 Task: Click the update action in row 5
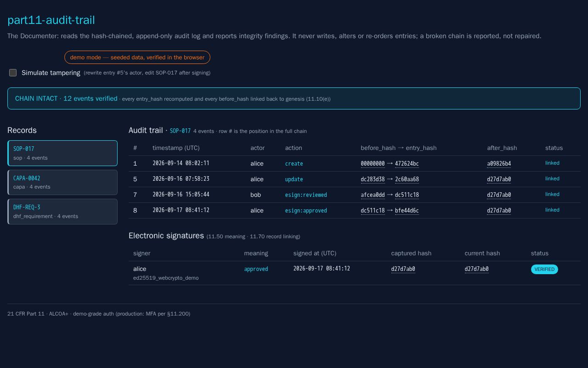(x=294, y=179)
